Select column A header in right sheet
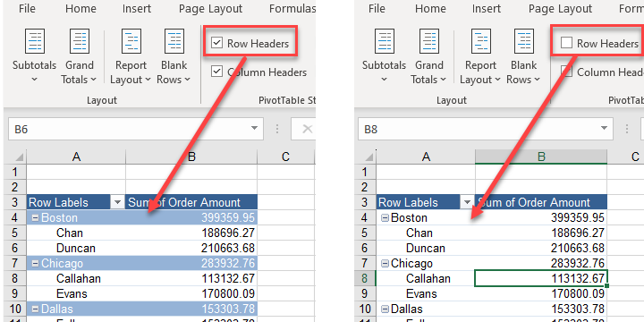644x322 pixels. click(x=426, y=157)
